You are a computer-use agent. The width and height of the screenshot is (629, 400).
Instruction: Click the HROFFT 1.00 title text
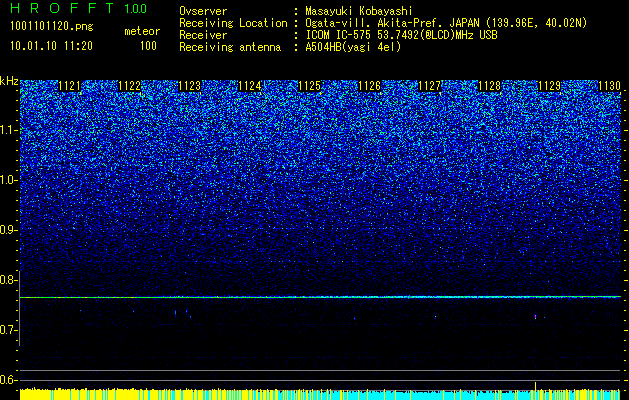pos(78,8)
